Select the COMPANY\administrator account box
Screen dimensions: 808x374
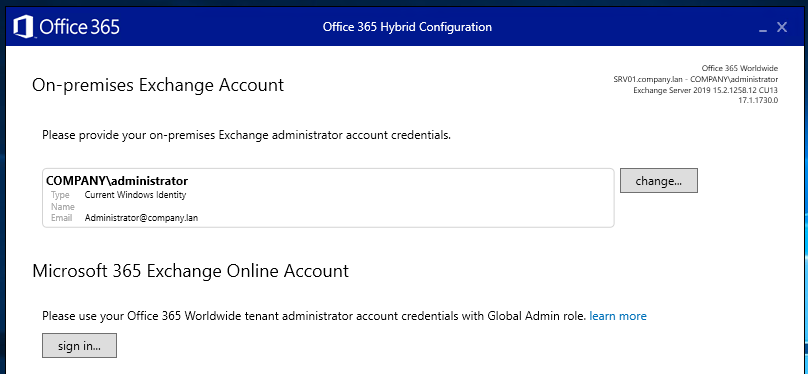pos(328,198)
